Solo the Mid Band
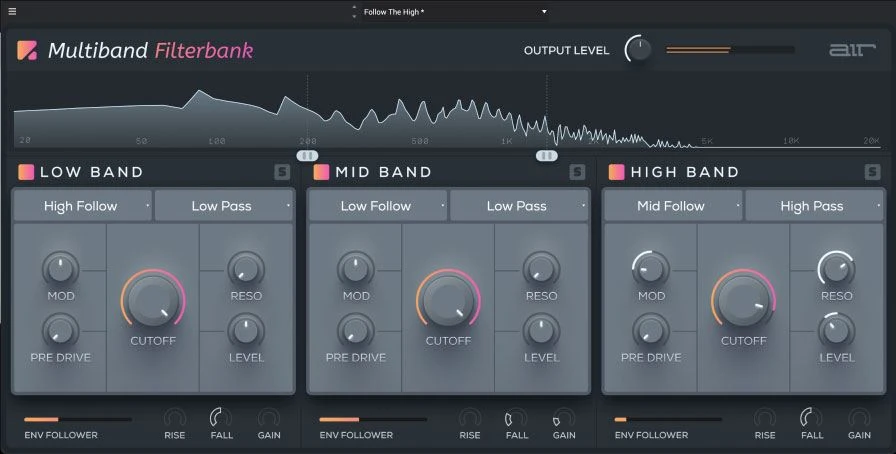896x454 pixels. pyautogui.click(x=577, y=172)
